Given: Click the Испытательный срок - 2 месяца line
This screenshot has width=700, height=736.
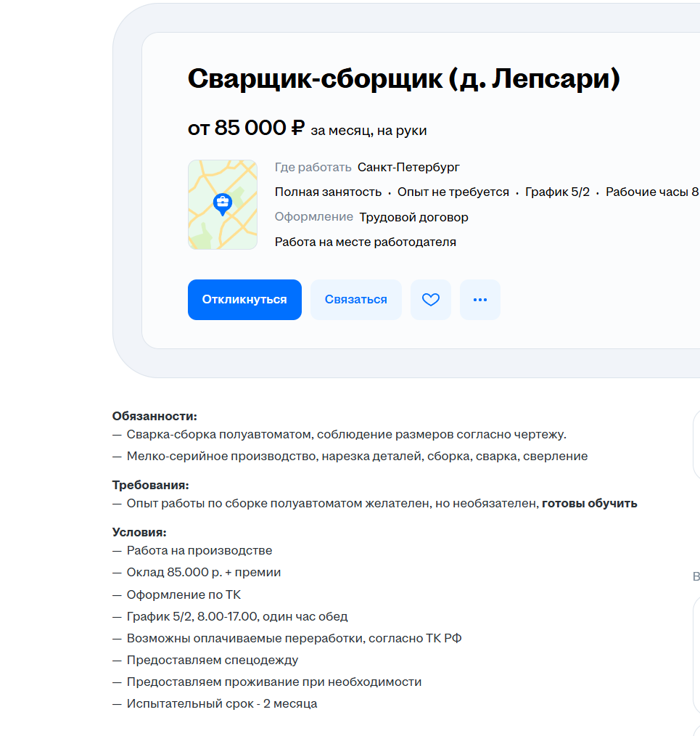Looking at the screenshot, I should tap(222, 704).
